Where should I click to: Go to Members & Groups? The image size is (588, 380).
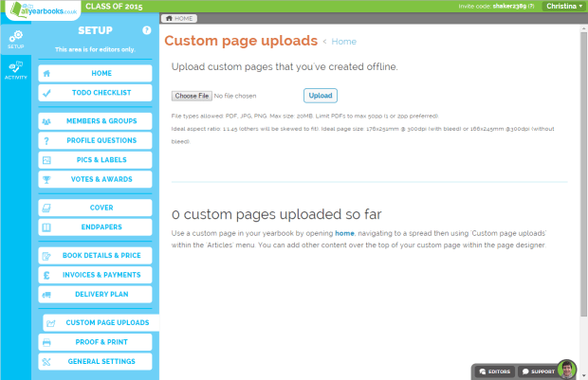pyautogui.click(x=95, y=121)
